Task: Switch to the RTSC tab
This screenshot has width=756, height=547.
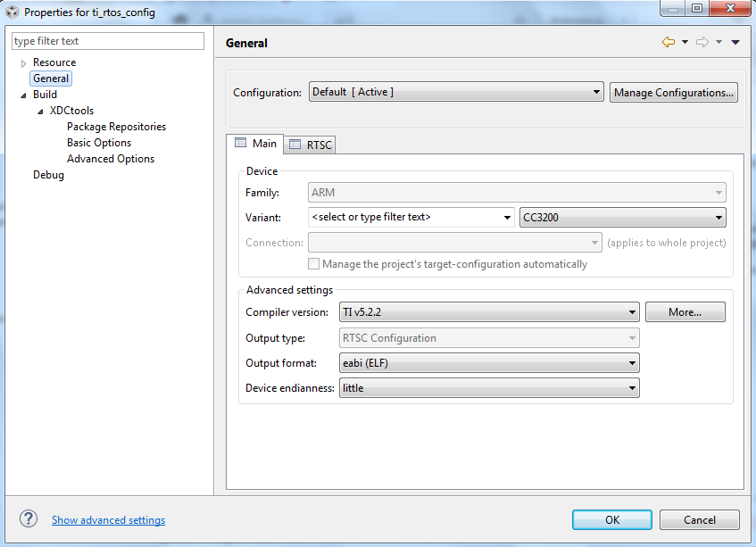Action: (311, 145)
